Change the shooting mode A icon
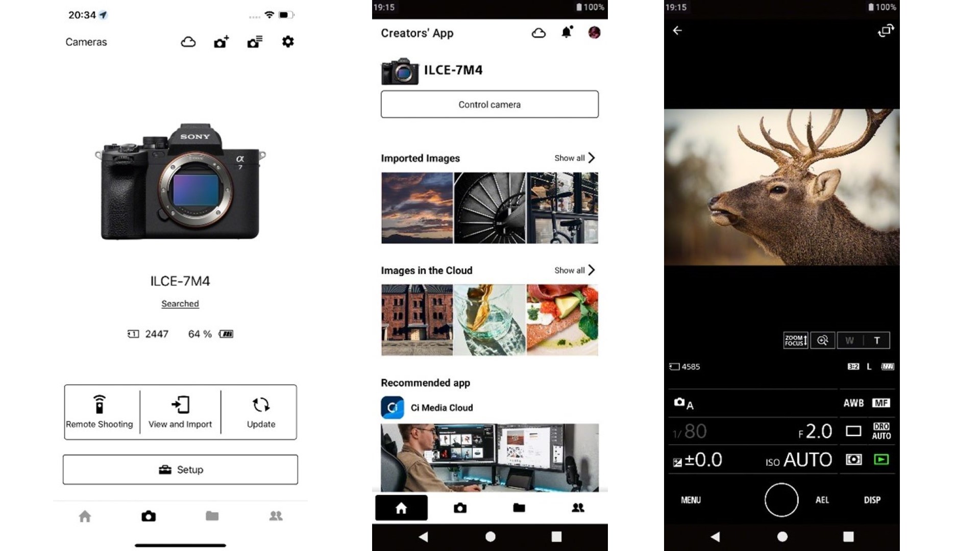This screenshot has height=551, width=980. [683, 404]
